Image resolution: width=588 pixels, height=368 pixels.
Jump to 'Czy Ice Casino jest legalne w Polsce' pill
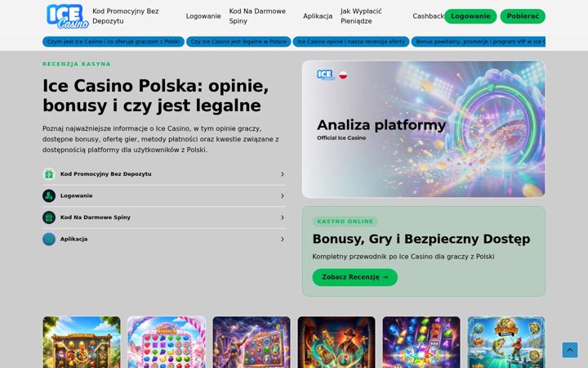point(238,42)
